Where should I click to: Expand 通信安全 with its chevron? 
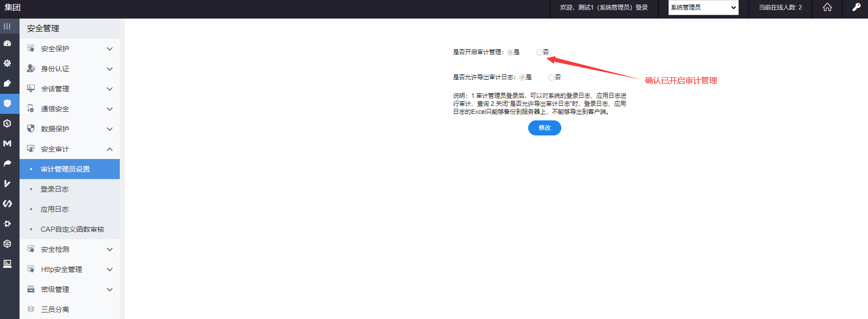110,109
